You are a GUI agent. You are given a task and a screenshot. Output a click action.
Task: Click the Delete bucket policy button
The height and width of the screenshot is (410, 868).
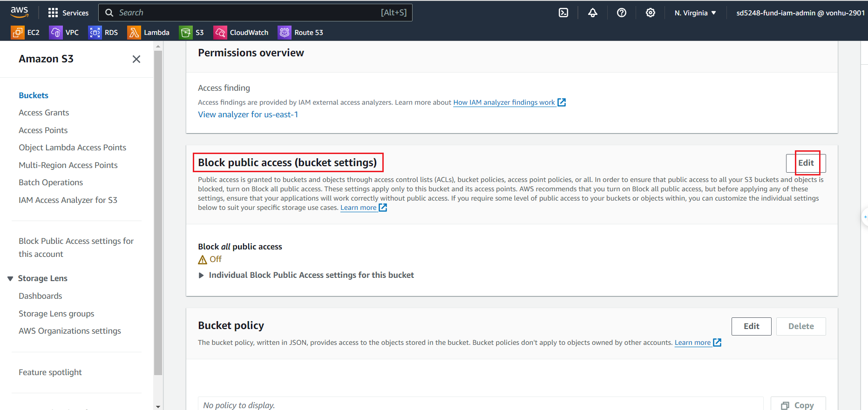(801, 326)
